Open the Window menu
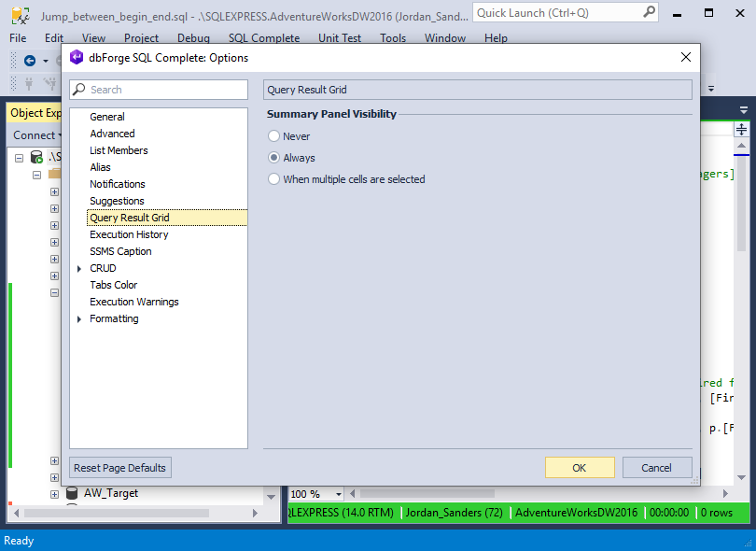The height and width of the screenshot is (551, 756). (x=445, y=37)
